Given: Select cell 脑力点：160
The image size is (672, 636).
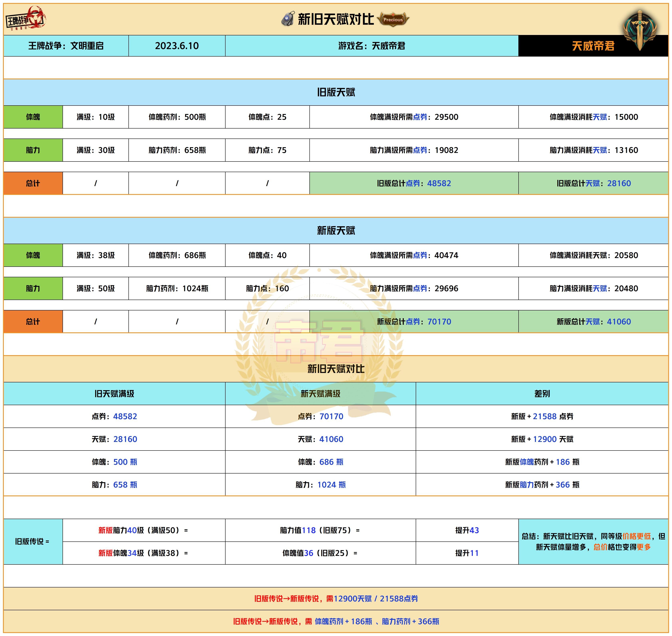Looking at the screenshot, I should coord(267,288).
